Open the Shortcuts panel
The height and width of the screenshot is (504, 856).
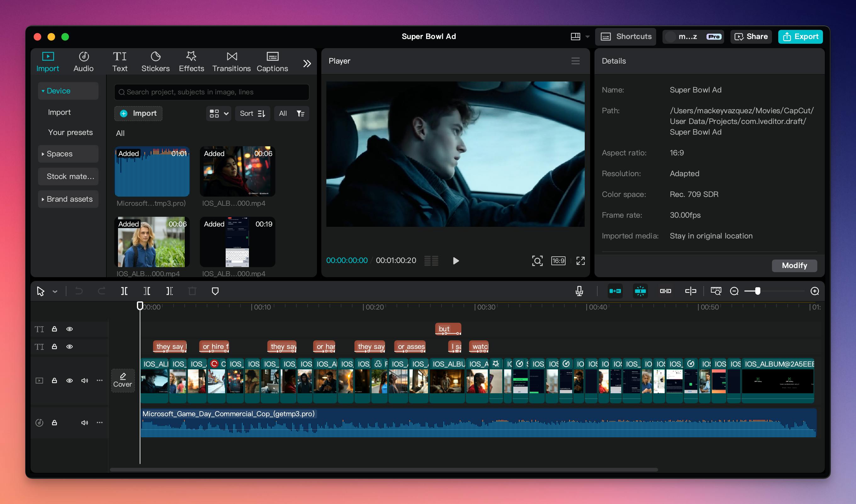[626, 37]
